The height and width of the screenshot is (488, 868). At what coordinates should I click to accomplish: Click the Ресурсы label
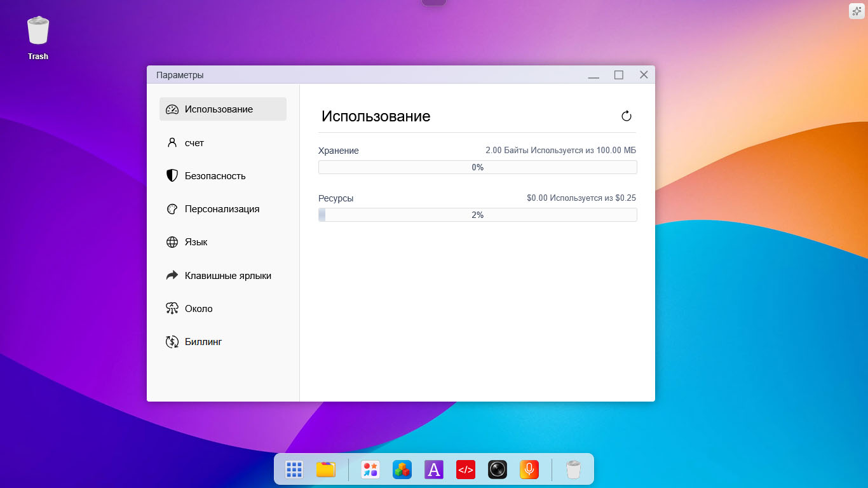coord(336,198)
